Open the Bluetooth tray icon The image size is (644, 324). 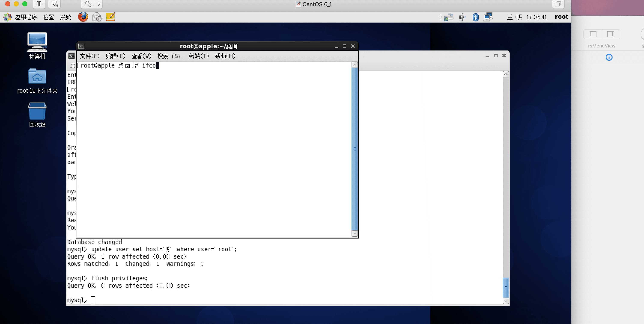[476, 17]
